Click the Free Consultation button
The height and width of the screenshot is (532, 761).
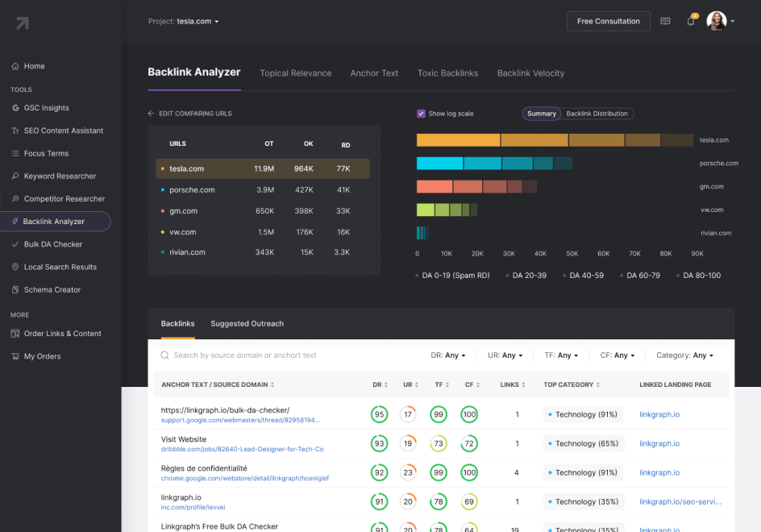608,21
